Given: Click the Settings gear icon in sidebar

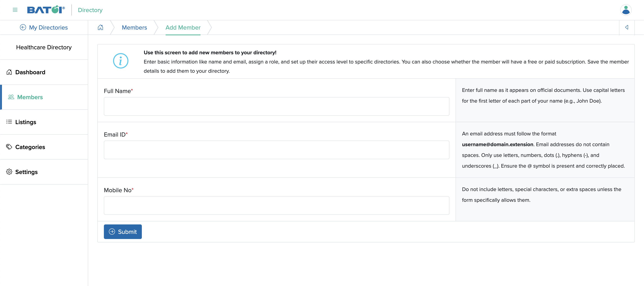Looking at the screenshot, I should click(x=9, y=172).
